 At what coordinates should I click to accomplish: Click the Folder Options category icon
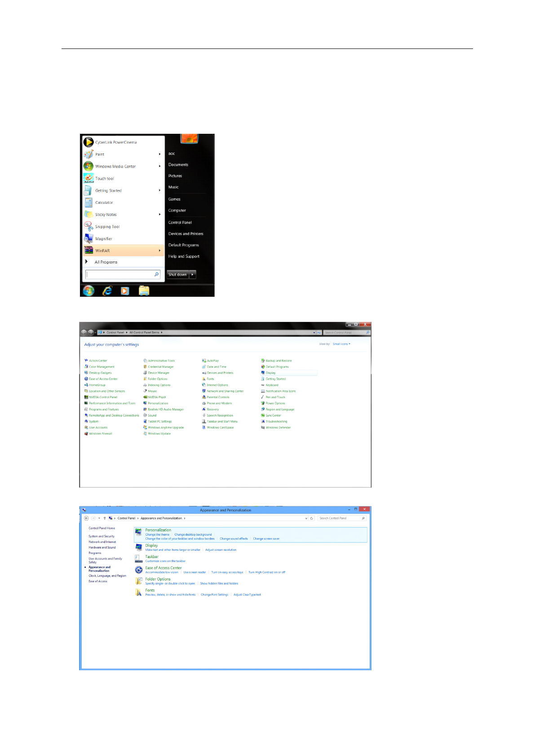coord(139,581)
